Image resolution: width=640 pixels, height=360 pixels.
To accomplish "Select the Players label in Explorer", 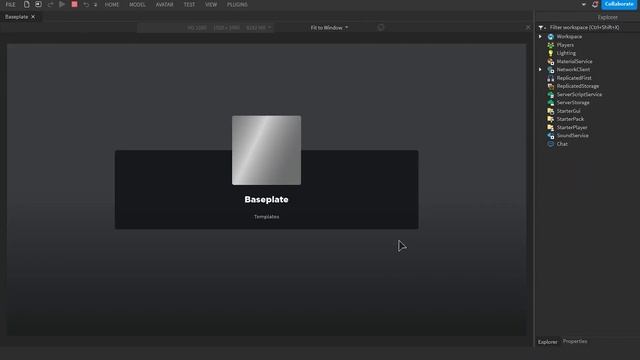I will pyautogui.click(x=565, y=45).
